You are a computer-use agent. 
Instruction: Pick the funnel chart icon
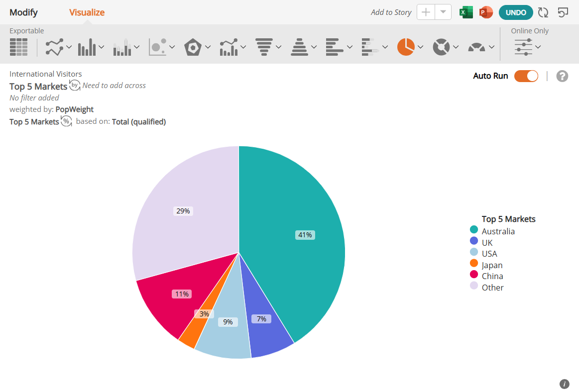tap(264, 47)
